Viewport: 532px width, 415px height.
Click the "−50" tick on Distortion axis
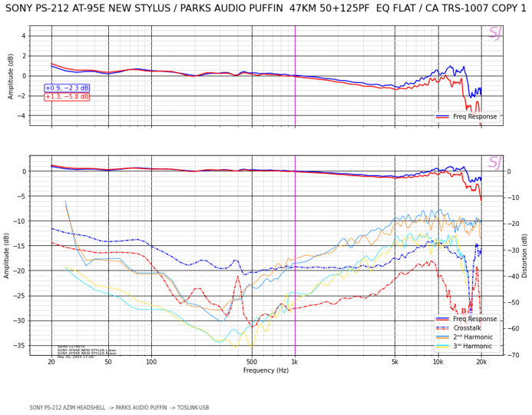pos(513,302)
